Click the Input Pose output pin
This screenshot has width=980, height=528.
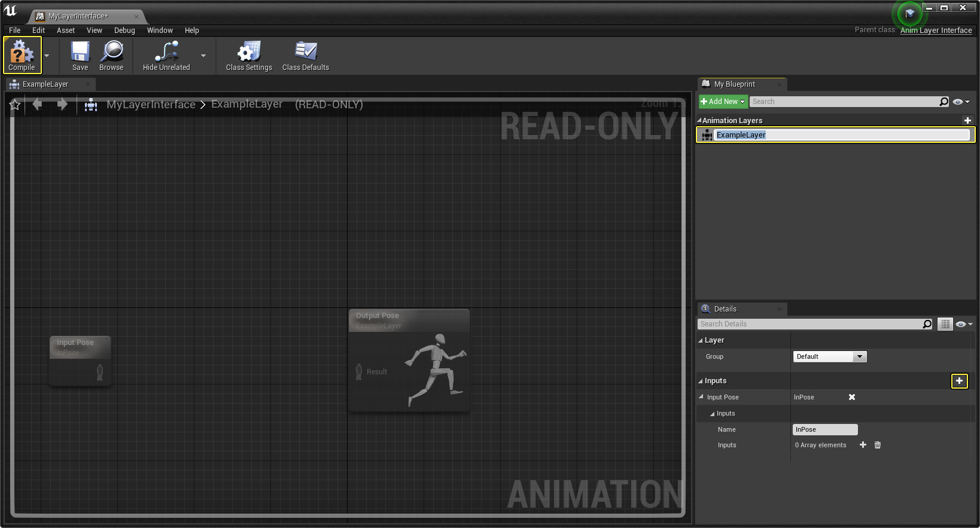[x=100, y=372]
